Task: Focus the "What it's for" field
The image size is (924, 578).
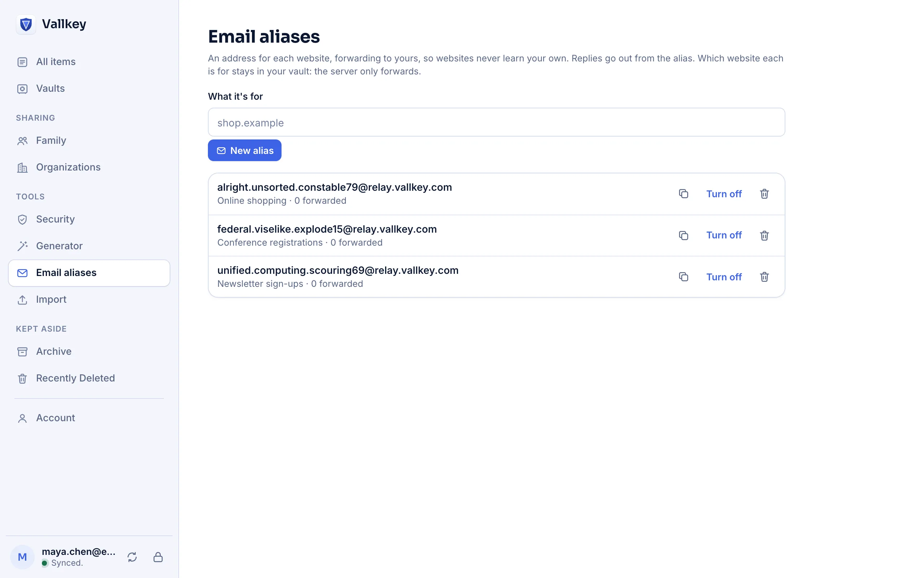Action: point(496,122)
